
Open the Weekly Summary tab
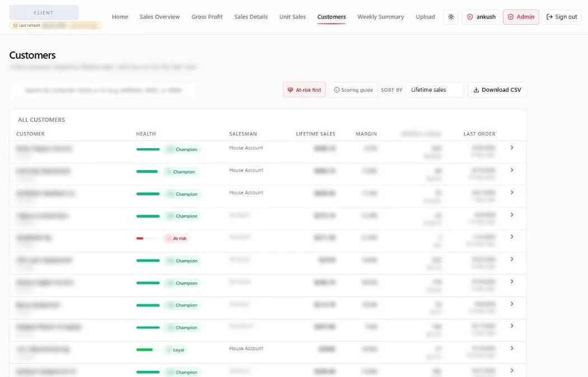point(381,17)
